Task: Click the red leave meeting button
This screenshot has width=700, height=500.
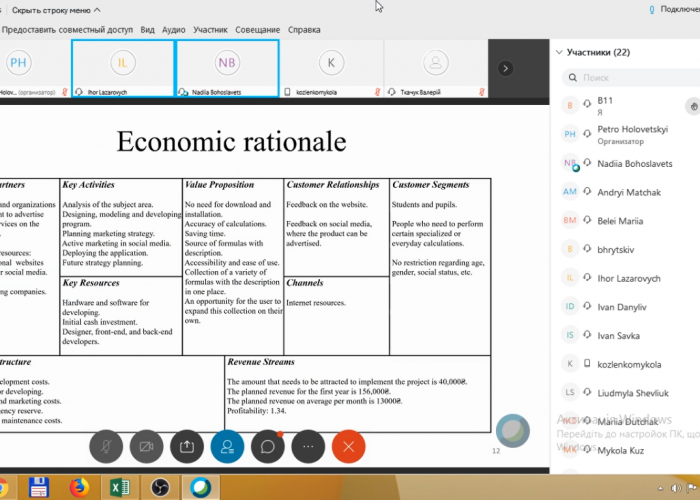Action: pyautogui.click(x=348, y=446)
